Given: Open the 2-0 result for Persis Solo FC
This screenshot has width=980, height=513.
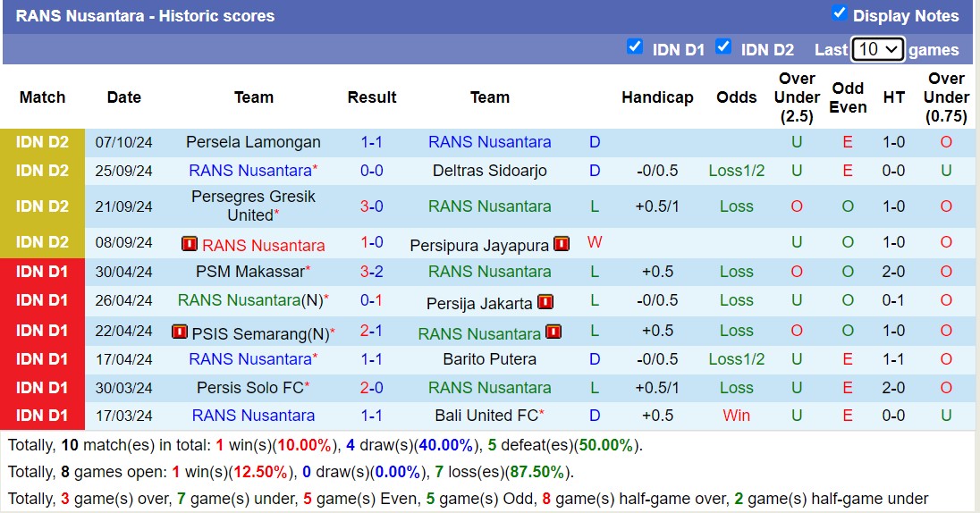Looking at the screenshot, I should [372, 388].
